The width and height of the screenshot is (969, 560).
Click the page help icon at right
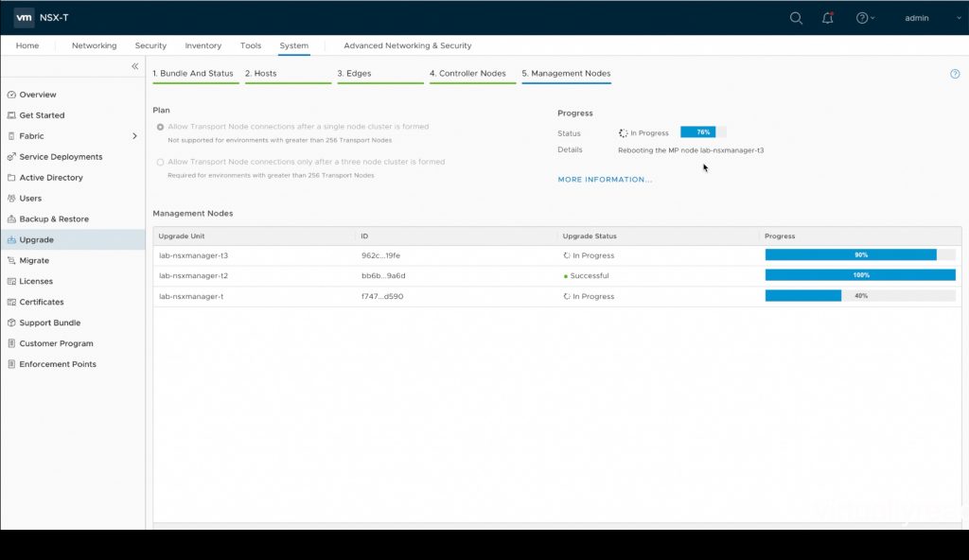coord(955,74)
